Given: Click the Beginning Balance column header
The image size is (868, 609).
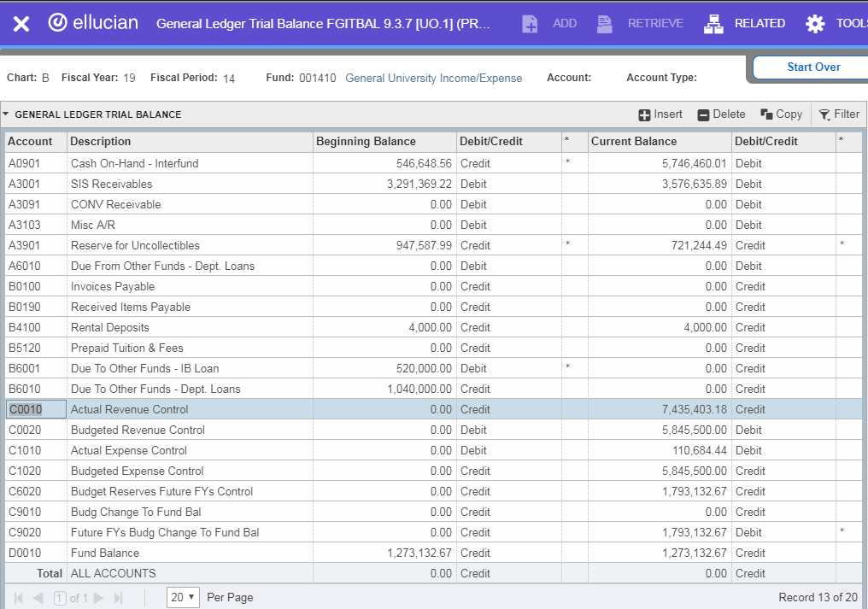Looking at the screenshot, I should (x=384, y=141).
